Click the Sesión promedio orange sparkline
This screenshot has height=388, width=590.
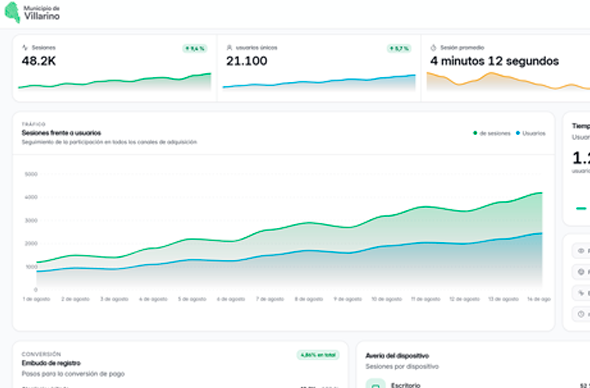click(508, 81)
